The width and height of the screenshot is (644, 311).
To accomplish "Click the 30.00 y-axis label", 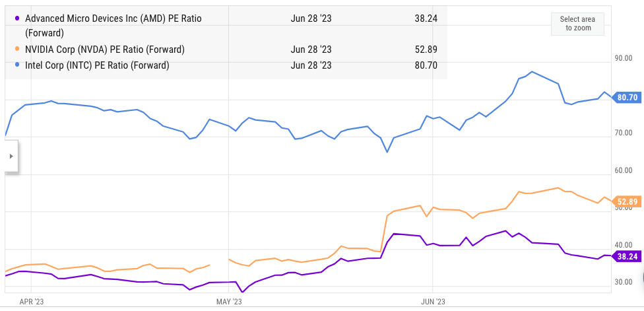I will pos(623,282).
